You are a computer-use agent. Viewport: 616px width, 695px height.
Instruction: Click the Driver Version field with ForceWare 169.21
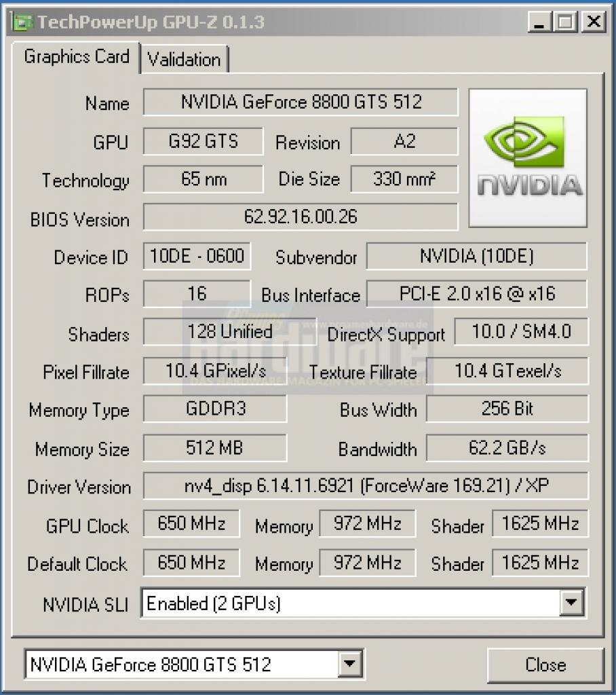point(366,486)
